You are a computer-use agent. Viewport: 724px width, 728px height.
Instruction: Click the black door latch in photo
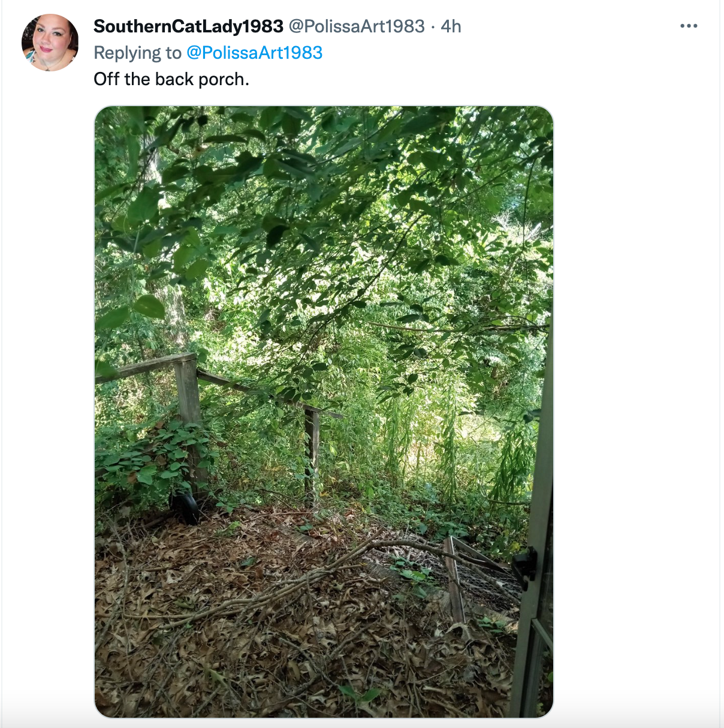[524, 567]
